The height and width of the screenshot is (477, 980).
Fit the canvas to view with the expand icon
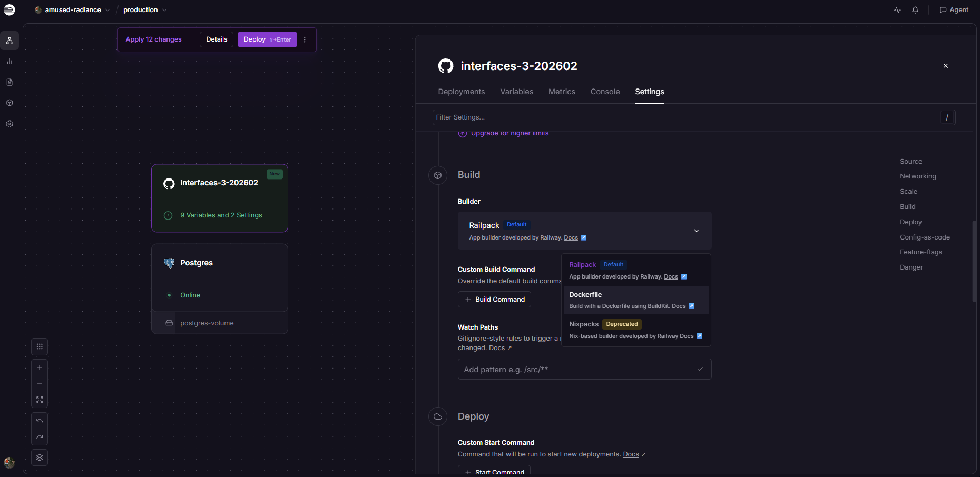(x=40, y=400)
